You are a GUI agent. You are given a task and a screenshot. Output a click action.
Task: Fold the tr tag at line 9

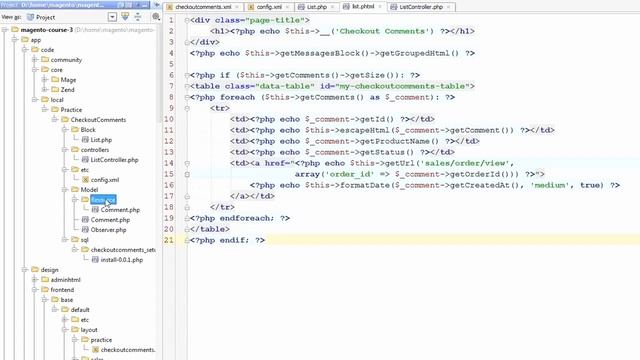coord(187,108)
